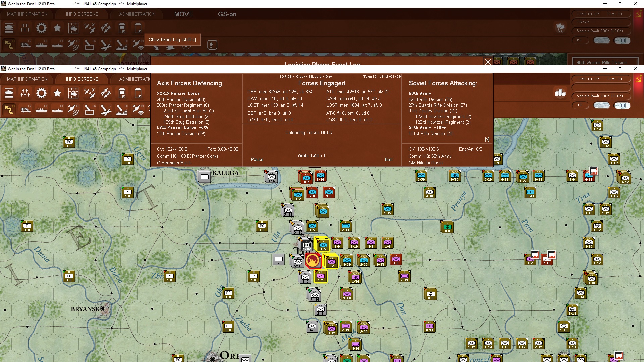
Task: Select F9 air transport mode in front window
Action: (x=138, y=110)
